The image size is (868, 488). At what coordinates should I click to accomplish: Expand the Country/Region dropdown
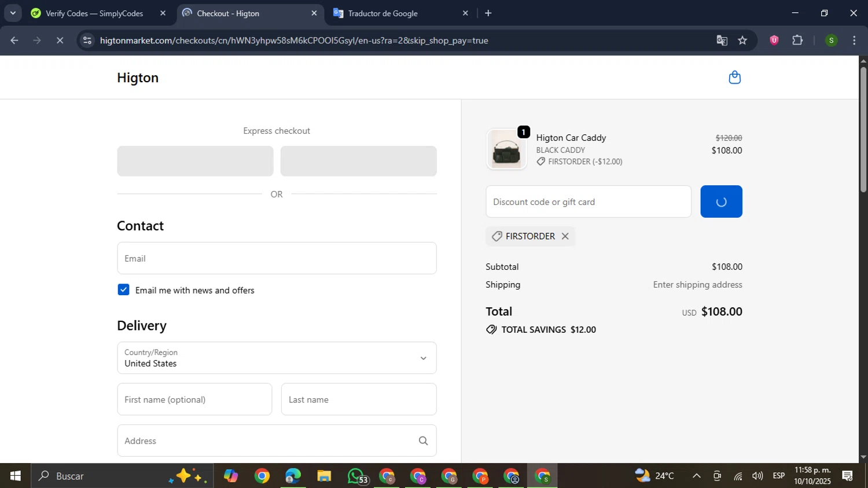tap(277, 358)
